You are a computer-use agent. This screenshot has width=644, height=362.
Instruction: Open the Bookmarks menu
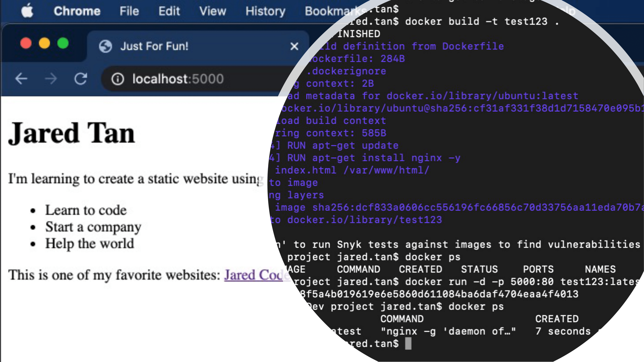click(x=335, y=11)
